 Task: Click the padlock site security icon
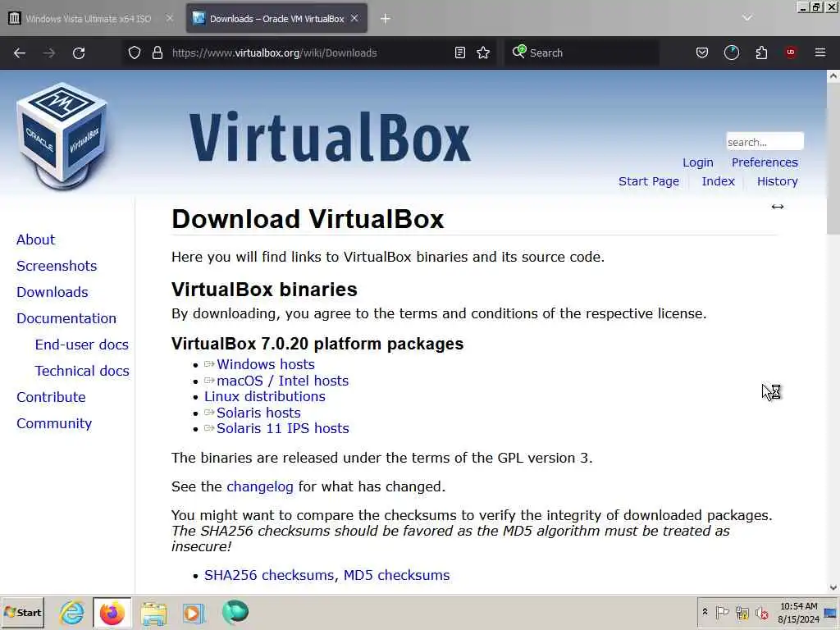point(157,52)
